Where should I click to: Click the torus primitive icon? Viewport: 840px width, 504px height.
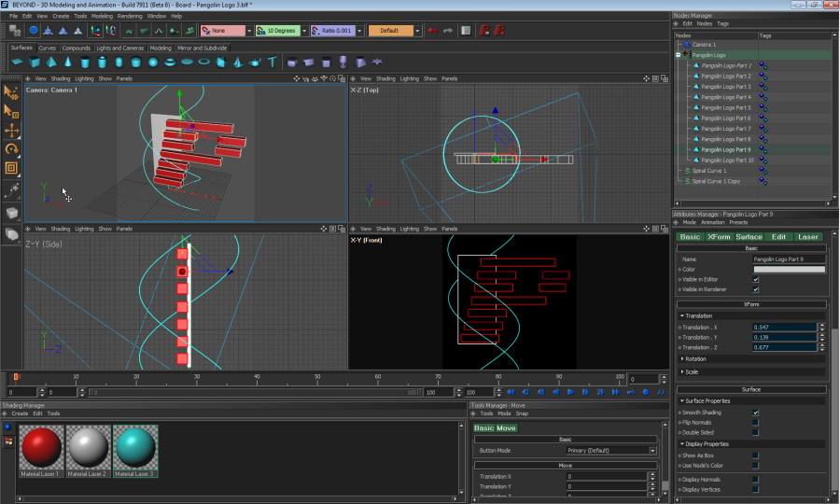170,63
